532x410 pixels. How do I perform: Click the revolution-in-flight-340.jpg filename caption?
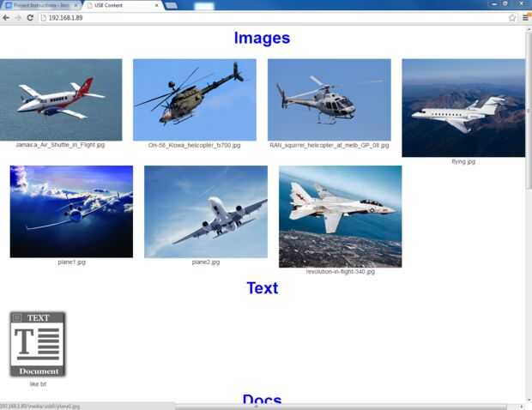[x=341, y=272]
